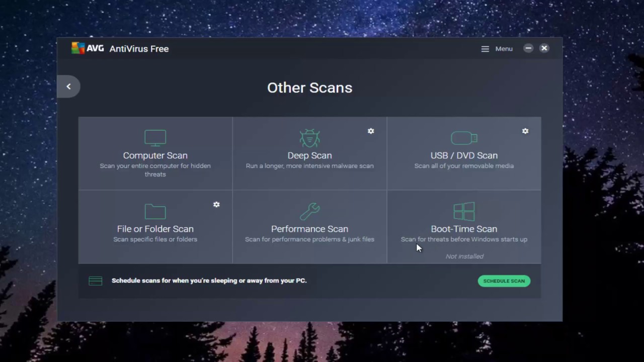Close the AVG AntiVirus window
Screen dimensions: 644x362
pos(544,48)
